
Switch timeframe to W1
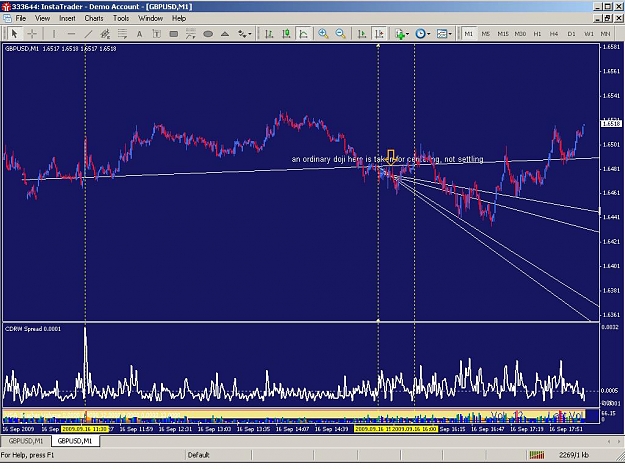588,34
